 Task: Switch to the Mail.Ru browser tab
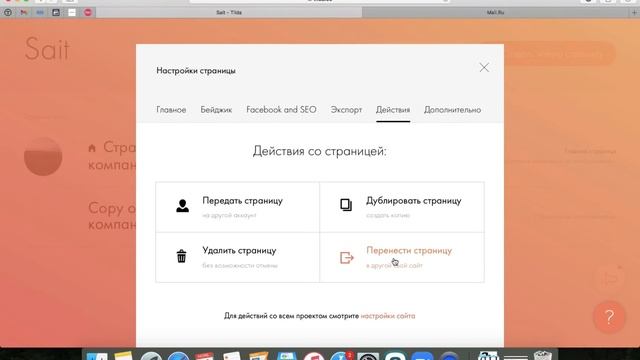click(x=495, y=13)
